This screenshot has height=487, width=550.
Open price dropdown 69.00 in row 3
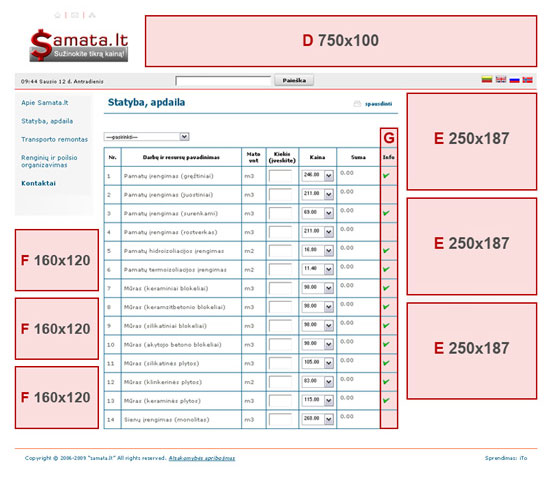(x=317, y=213)
